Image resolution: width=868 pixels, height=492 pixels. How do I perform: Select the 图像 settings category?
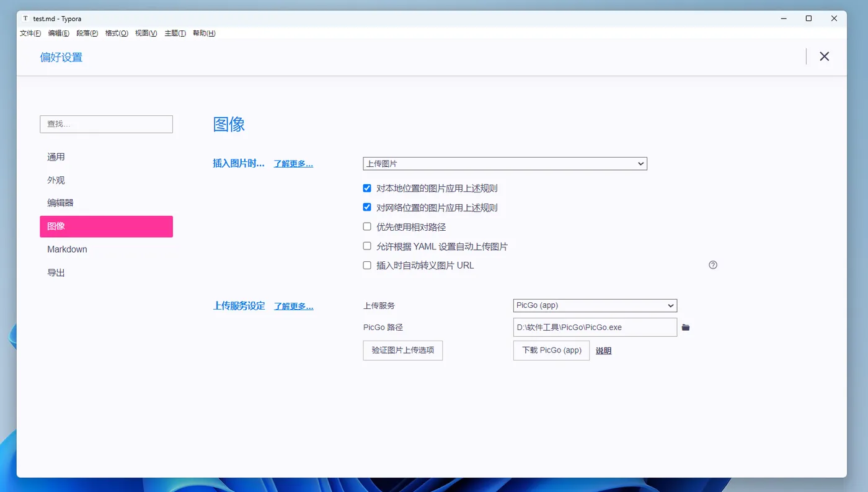click(x=106, y=226)
